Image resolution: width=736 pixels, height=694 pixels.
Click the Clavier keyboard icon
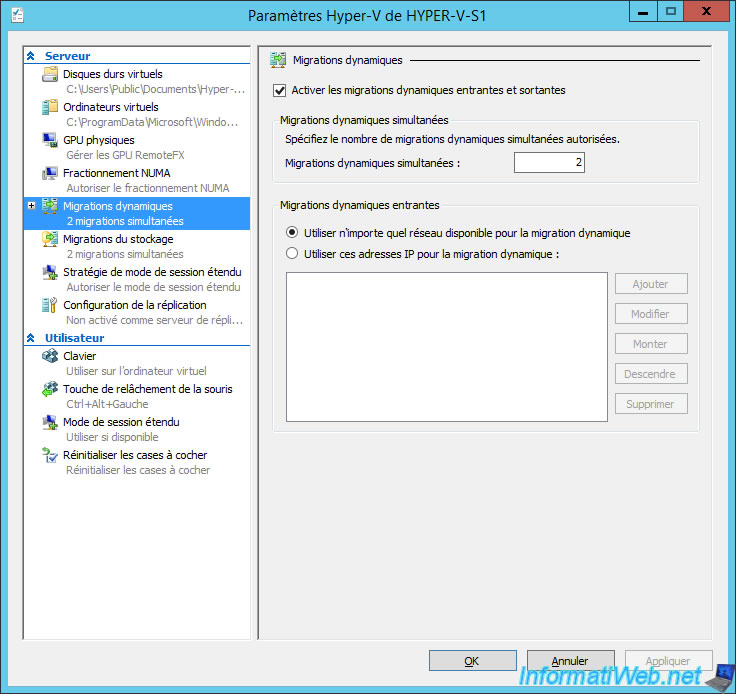(x=50, y=356)
